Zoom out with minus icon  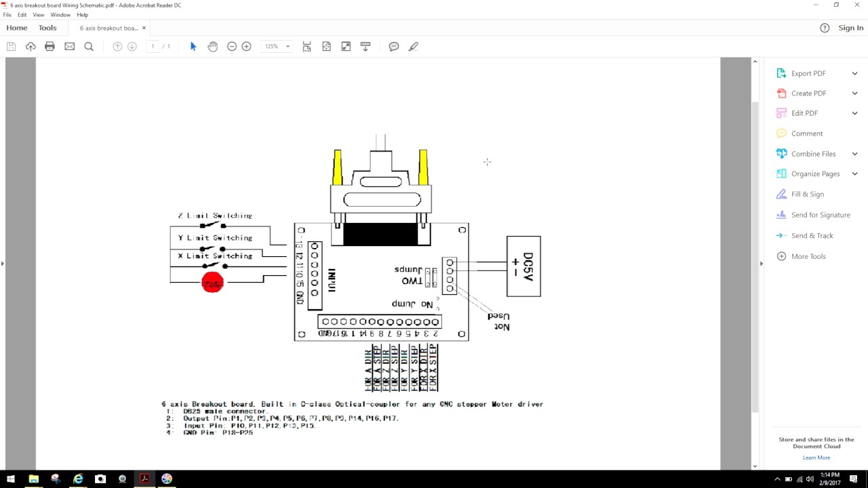click(232, 46)
